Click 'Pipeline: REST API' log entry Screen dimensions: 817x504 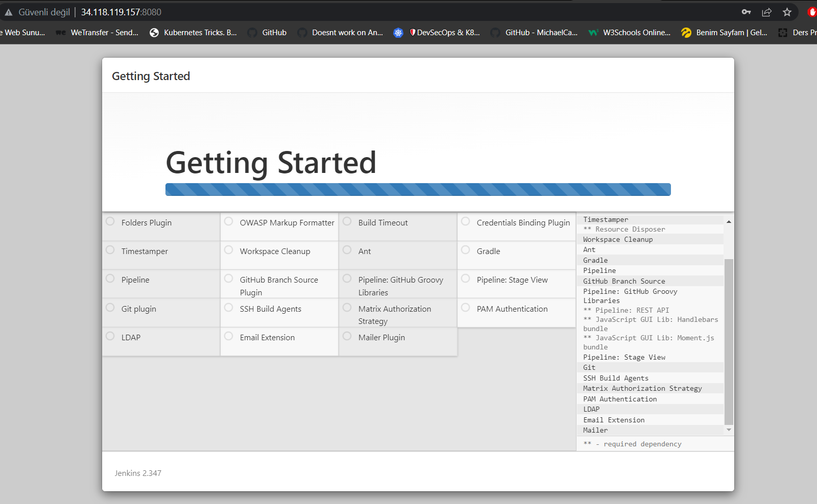point(626,310)
